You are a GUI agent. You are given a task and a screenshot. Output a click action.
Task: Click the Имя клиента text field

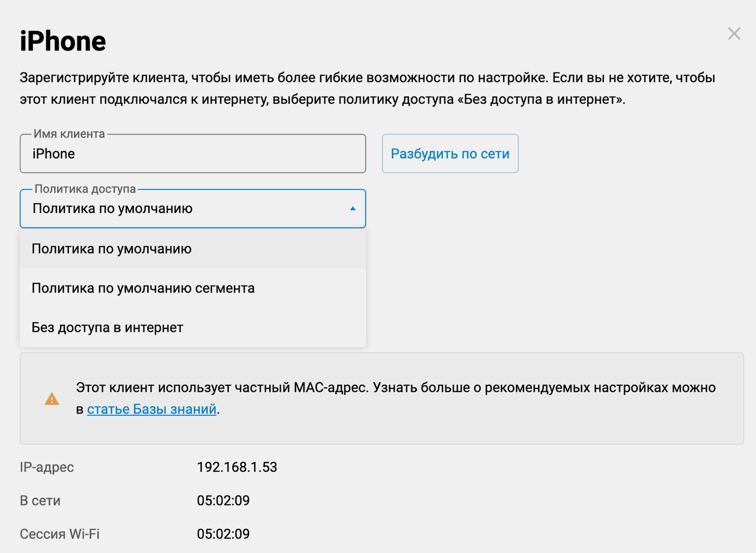pos(193,154)
